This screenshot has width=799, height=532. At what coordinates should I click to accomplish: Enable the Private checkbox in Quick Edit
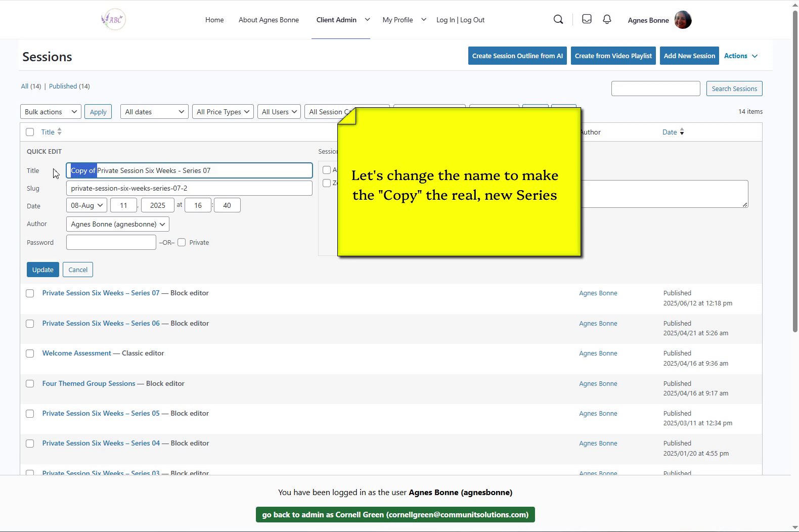pyautogui.click(x=182, y=242)
